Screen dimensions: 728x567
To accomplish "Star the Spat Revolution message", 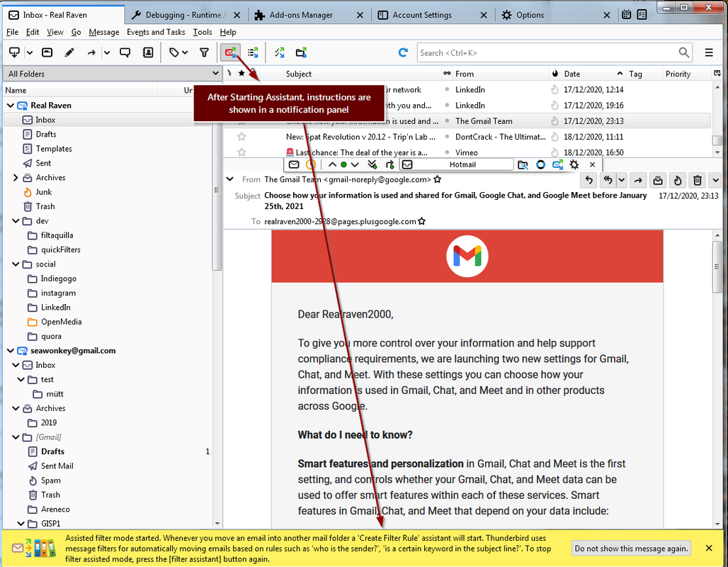I will click(241, 137).
